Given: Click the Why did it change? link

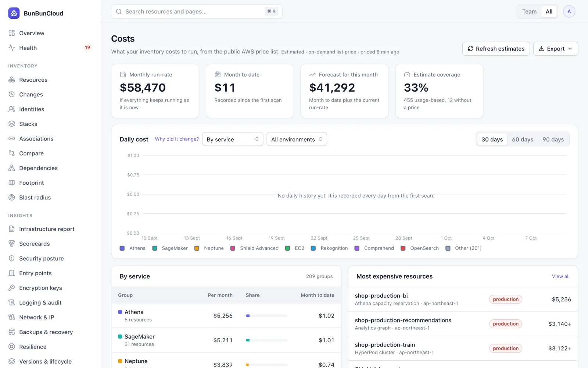Looking at the screenshot, I should [177, 139].
